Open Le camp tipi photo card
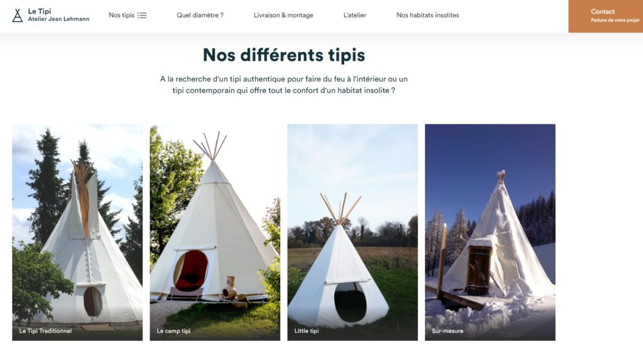This screenshot has height=364, width=643. coord(215,232)
